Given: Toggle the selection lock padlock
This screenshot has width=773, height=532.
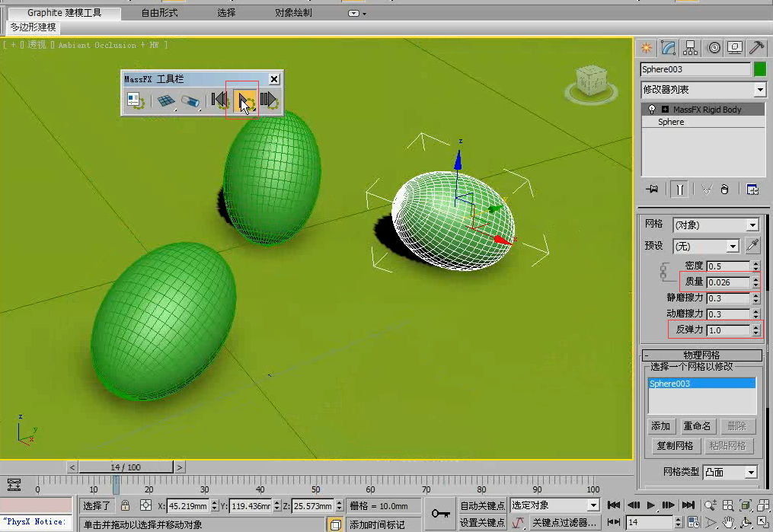Looking at the screenshot, I should pyautogui.click(x=125, y=505).
